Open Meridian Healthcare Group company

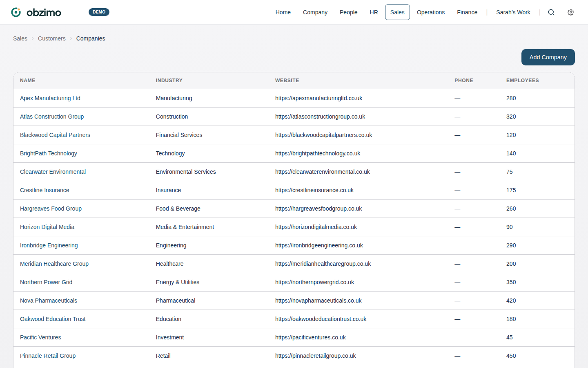click(54, 264)
